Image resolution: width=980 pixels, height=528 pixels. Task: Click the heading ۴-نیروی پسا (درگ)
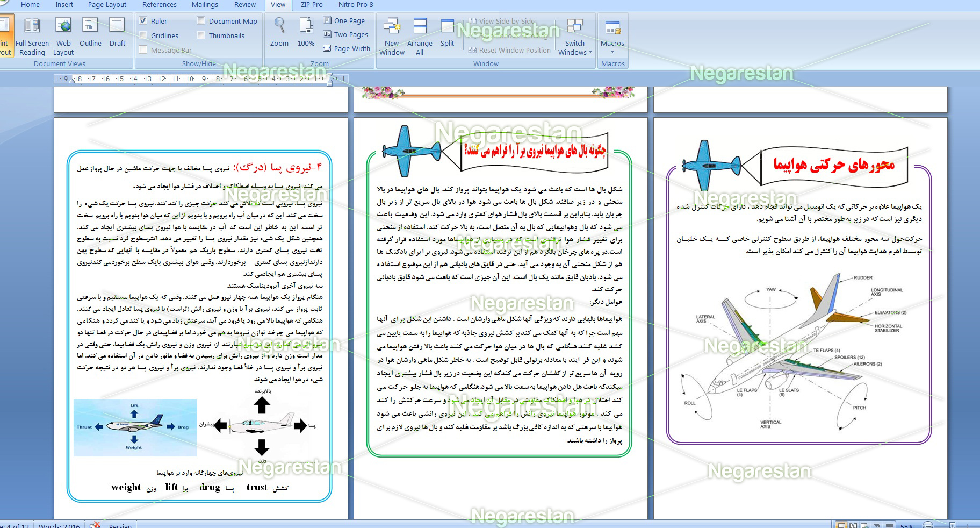[278, 167]
